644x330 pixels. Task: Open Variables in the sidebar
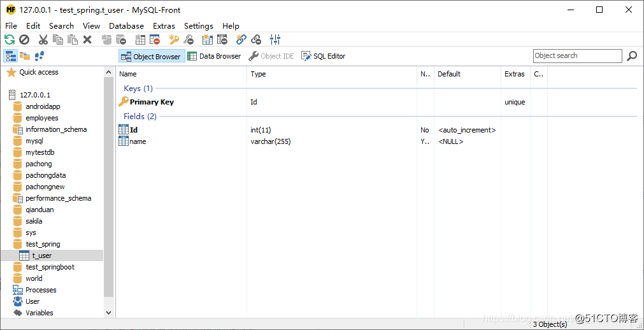(39, 313)
